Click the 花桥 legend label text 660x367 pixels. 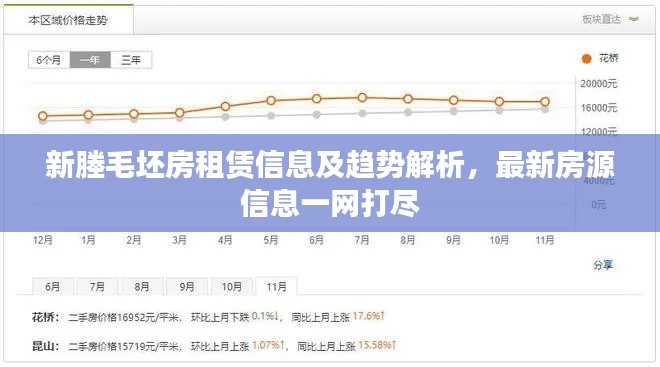tap(609, 59)
